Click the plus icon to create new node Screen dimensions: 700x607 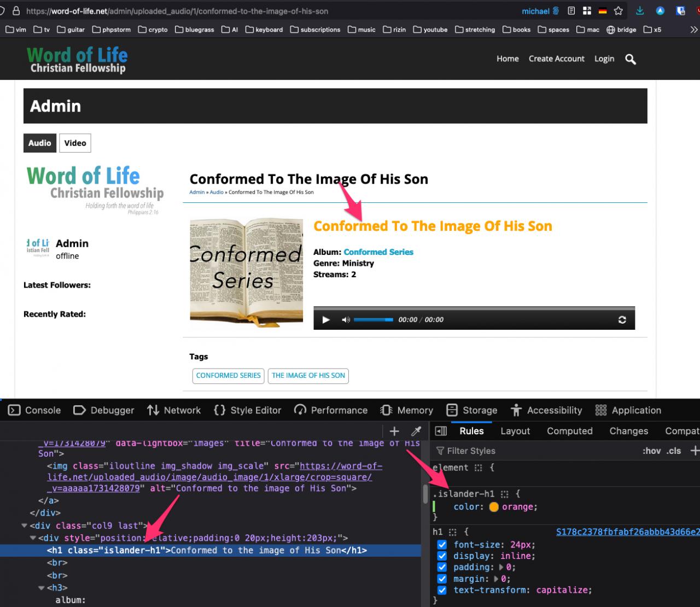click(x=394, y=431)
